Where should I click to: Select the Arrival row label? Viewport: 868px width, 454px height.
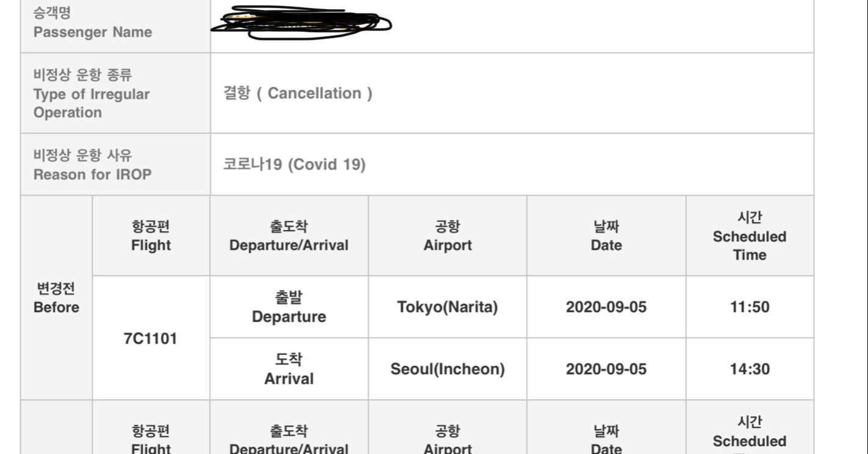point(289,369)
